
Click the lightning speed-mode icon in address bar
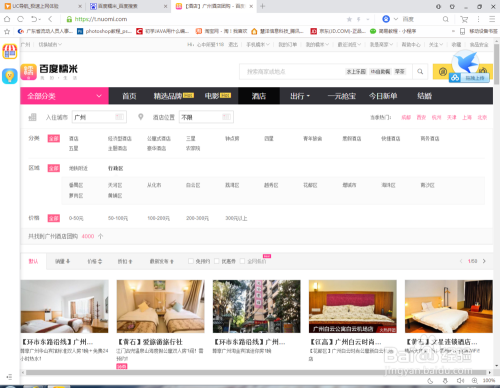pyautogui.click(x=359, y=19)
